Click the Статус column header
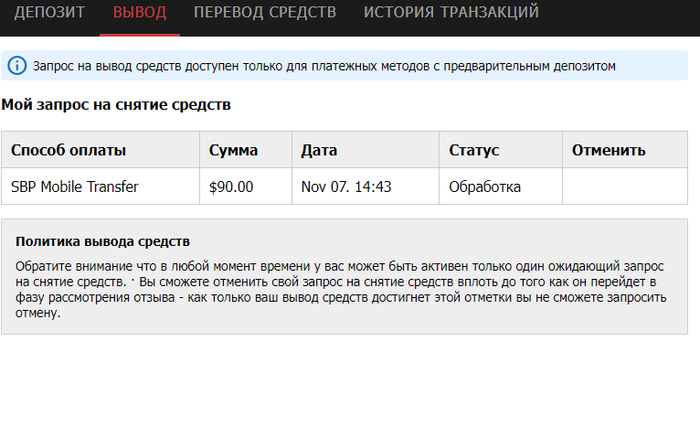This screenshot has height=448, width=700. pyautogui.click(x=501, y=150)
